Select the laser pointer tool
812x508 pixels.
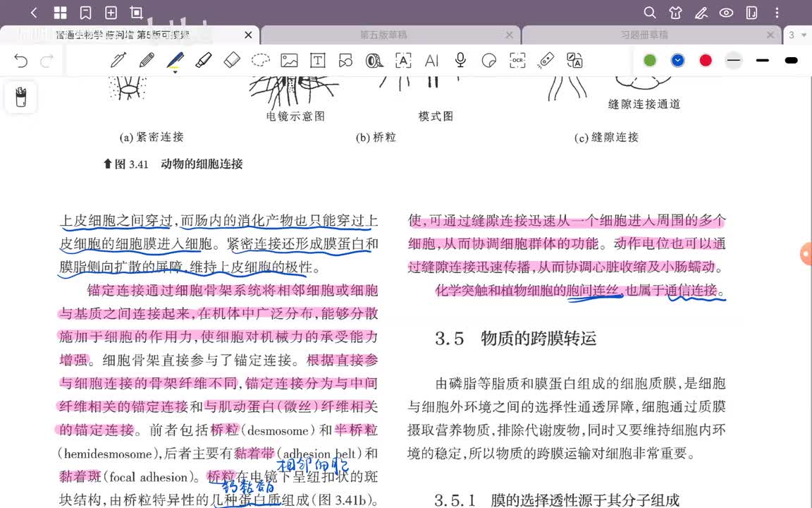(x=546, y=60)
